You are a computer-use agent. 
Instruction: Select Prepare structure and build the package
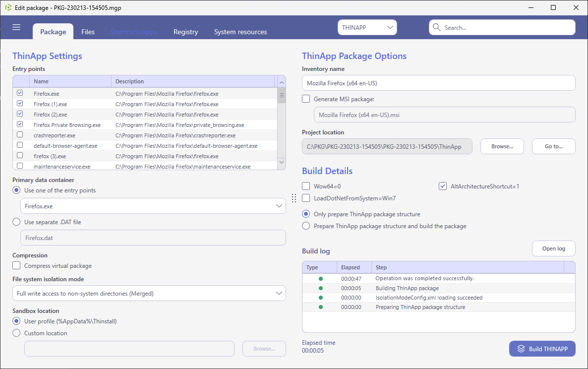coord(306,226)
